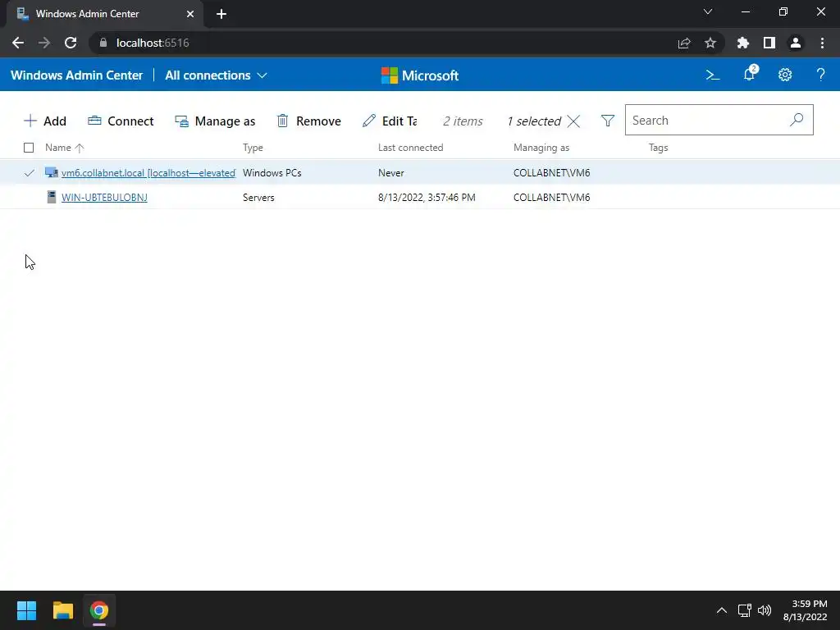Click the Add button
Viewport: 840px width, 630px height.
[45, 121]
